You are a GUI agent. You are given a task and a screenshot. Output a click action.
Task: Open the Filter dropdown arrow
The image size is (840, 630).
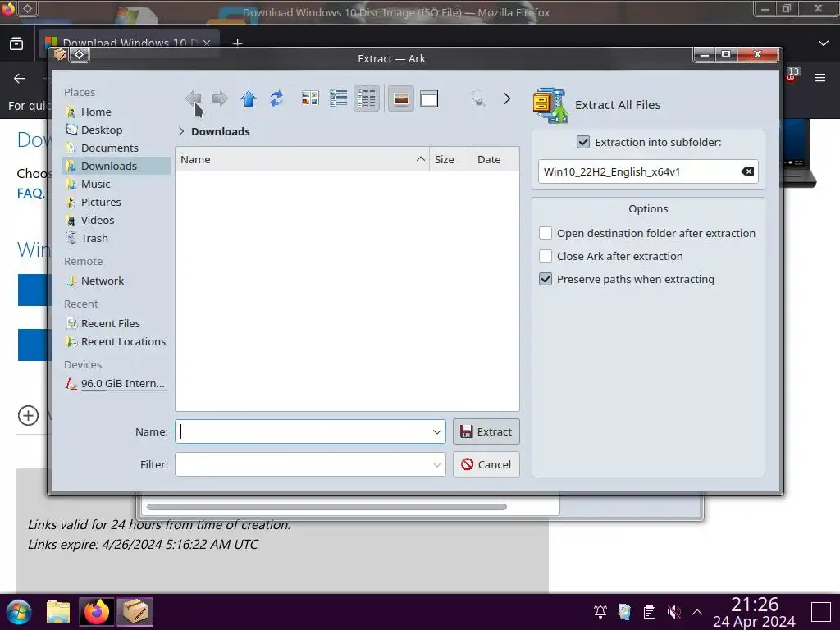pyautogui.click(x=437, y=464)
